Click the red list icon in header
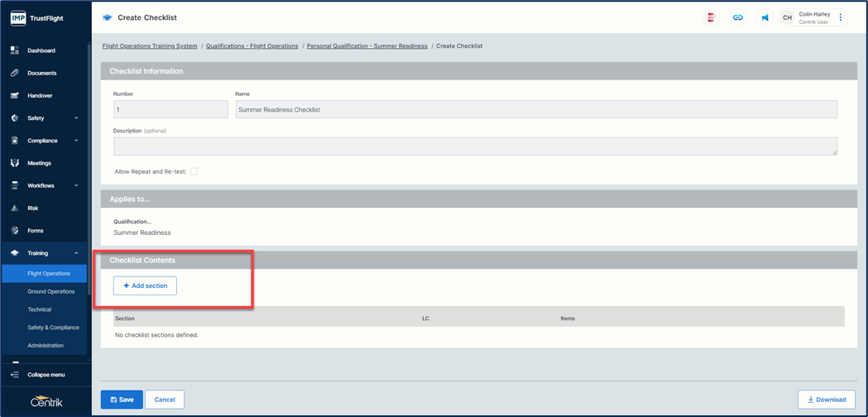 [710, 17]
